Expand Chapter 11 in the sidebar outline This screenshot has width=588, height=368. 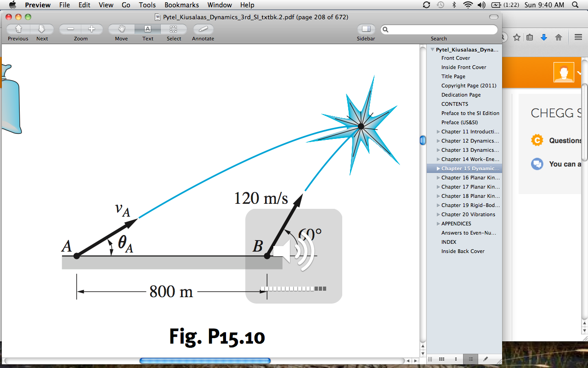pos(438,132)
